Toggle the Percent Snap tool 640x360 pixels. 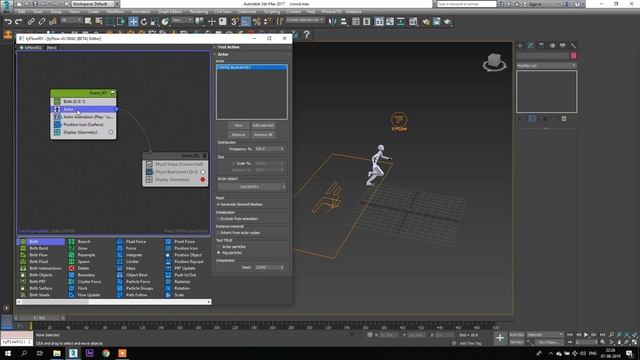pos(257,22)
